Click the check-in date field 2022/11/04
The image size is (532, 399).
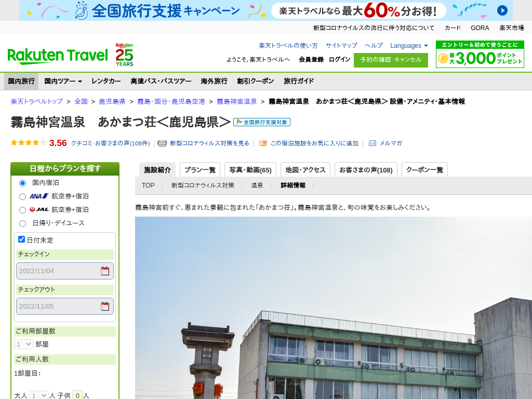click(65, 271)
